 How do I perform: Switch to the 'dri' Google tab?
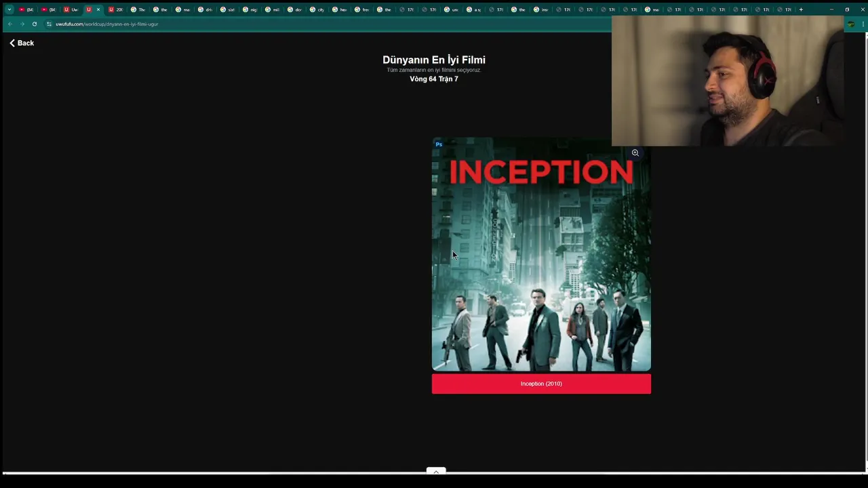click(205, 9)
